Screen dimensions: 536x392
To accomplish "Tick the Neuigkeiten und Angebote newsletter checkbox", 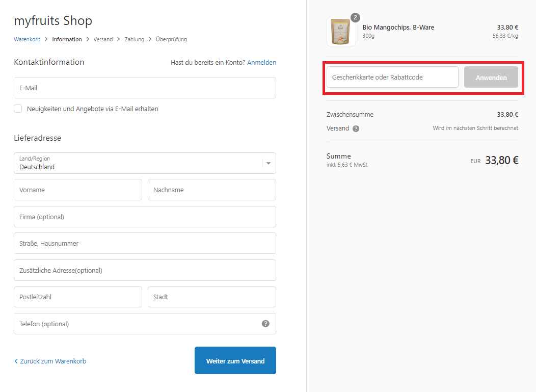I will click(18, 109).
